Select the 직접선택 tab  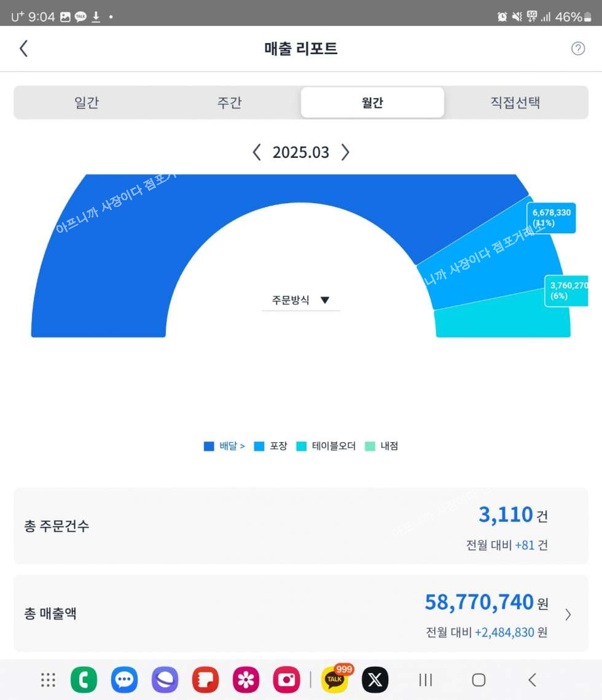[515, 103]
